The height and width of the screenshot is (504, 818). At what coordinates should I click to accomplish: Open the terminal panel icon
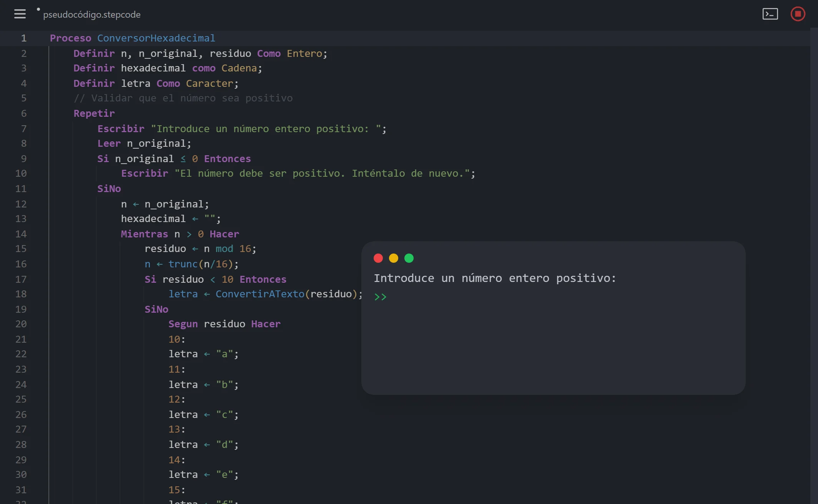point(770,14)
